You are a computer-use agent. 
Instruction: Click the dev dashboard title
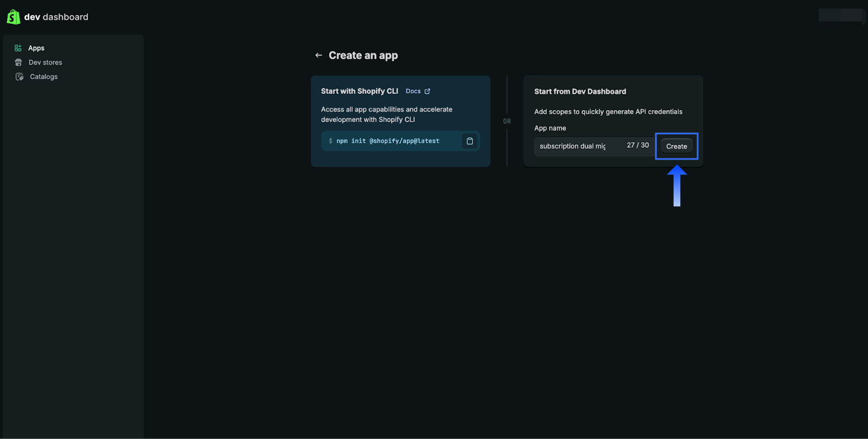pyautogui.click(x=56, y=17)
